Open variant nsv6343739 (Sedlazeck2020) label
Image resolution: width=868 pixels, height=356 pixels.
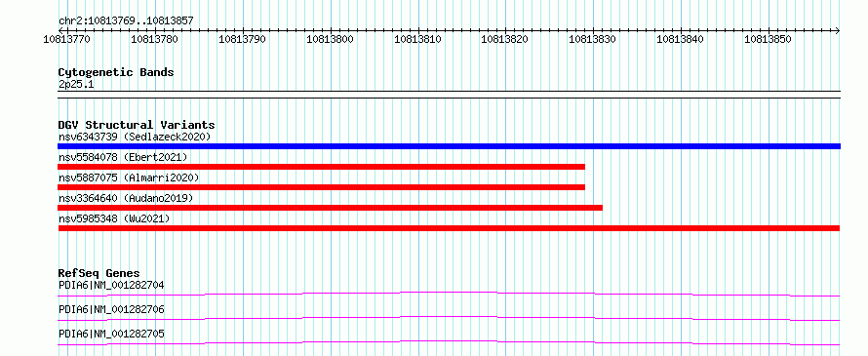[135, 137]
